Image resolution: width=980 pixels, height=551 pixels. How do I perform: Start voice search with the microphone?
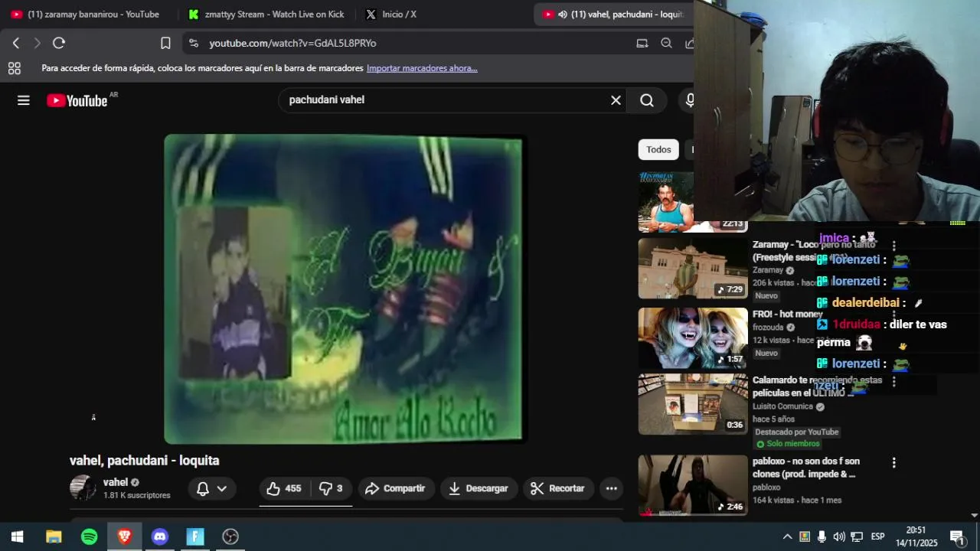(689, 100)
